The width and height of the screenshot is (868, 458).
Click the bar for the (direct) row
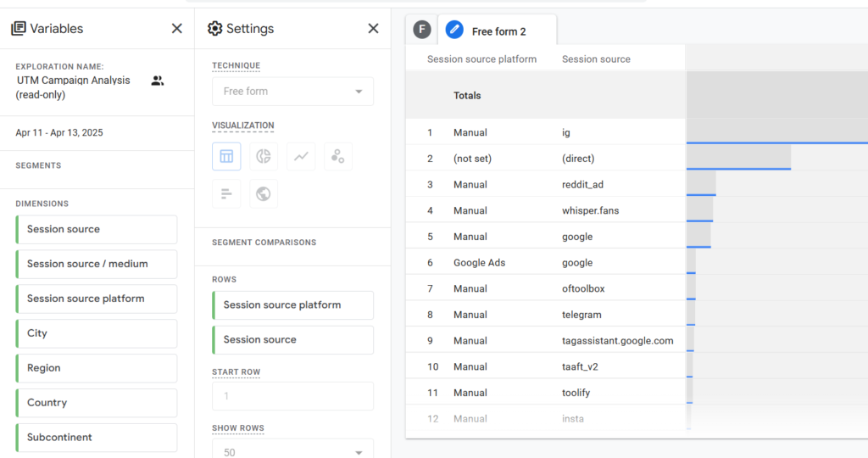click(x=738, y=158)
